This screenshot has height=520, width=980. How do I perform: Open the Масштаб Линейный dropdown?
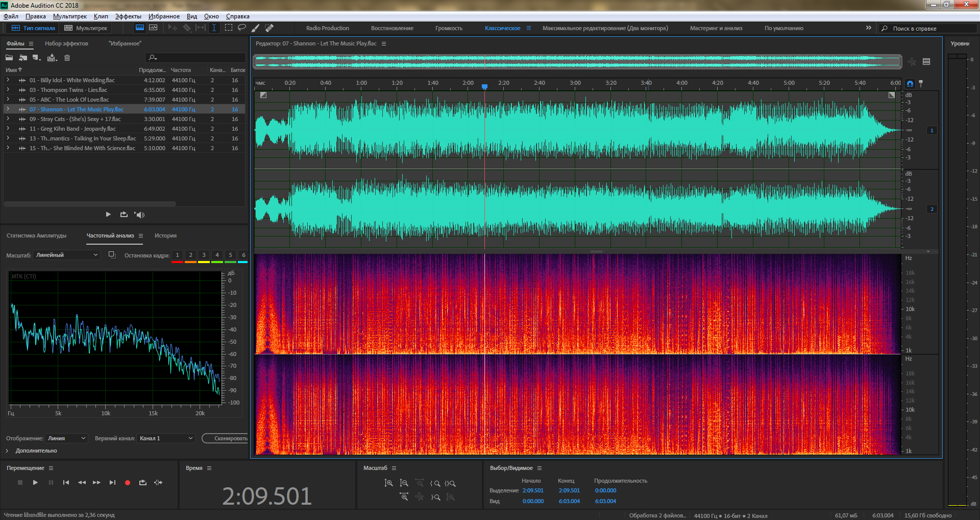pyautogui.click(x=66, y=255)
